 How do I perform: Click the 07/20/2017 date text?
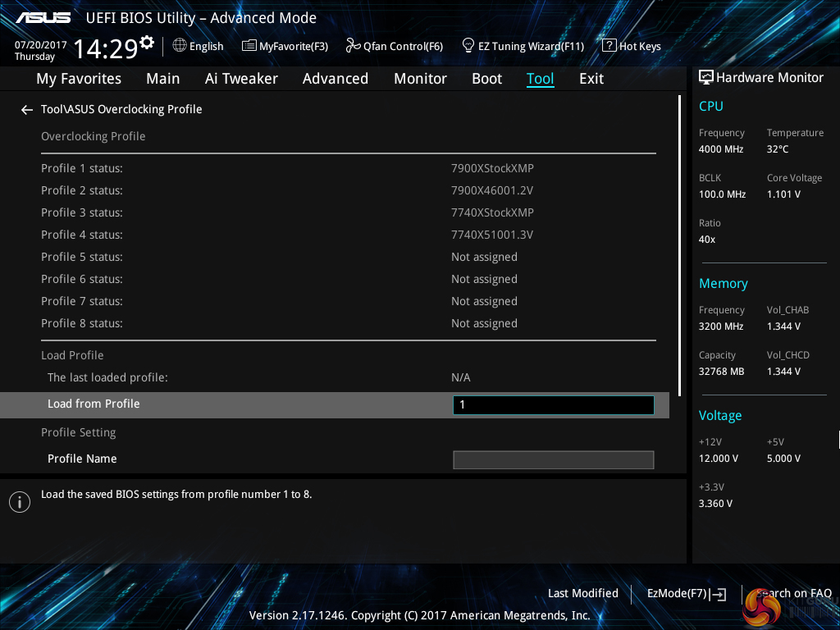pyautogui.click(x=41, y=45)
